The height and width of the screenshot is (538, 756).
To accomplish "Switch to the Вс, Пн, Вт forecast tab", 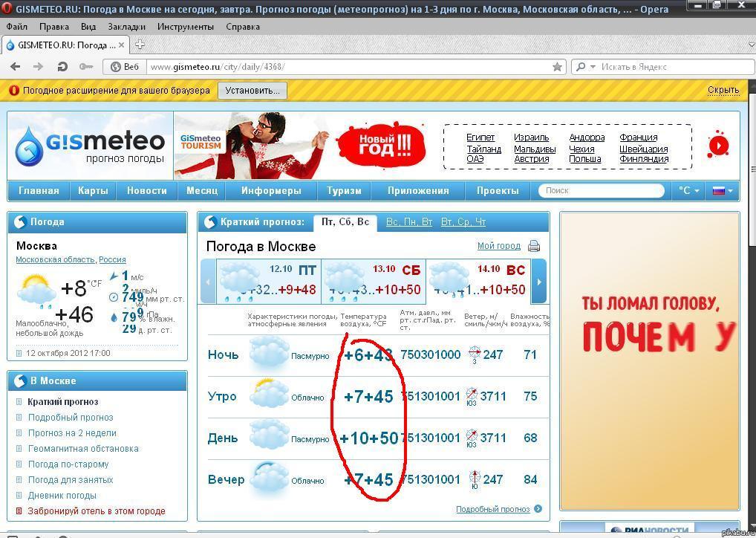I will click(x=409, y=222).
